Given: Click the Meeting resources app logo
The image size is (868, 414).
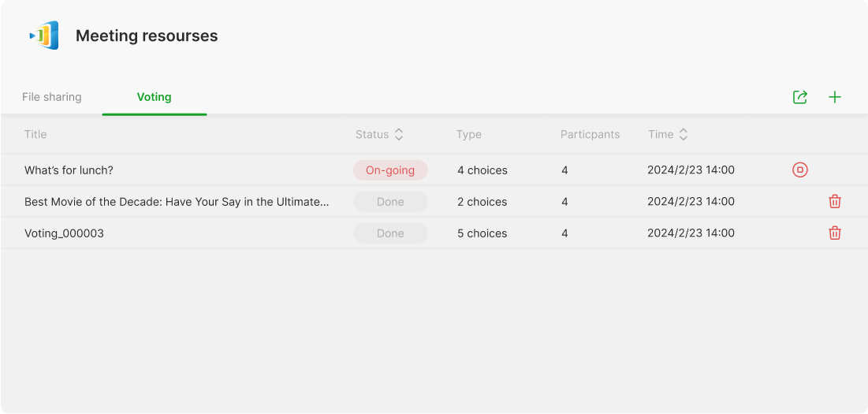Looking at the screenshot, I should (44, 35).
